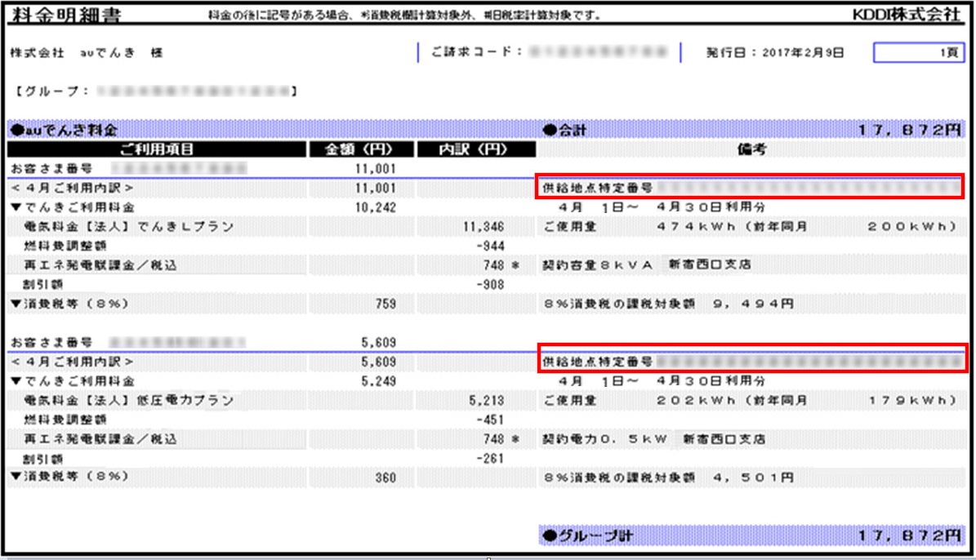Collapse the でんきご利用料金 row showing 10,242

(15, 208)
